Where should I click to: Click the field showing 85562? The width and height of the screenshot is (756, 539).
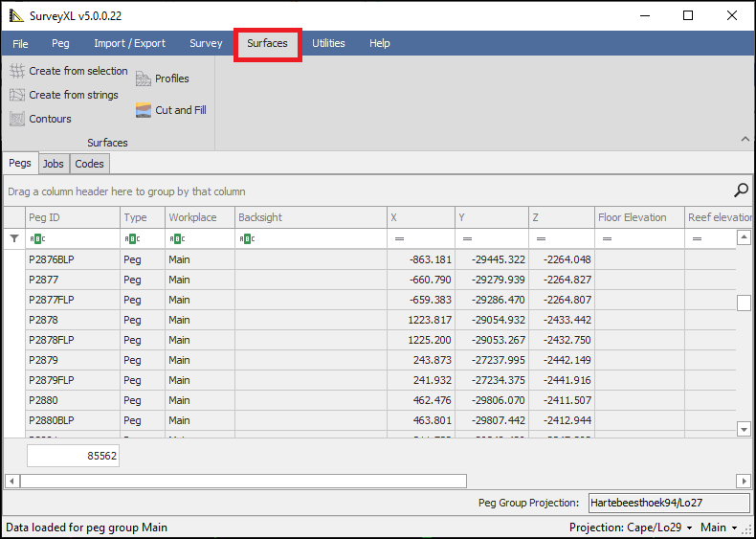73,456
